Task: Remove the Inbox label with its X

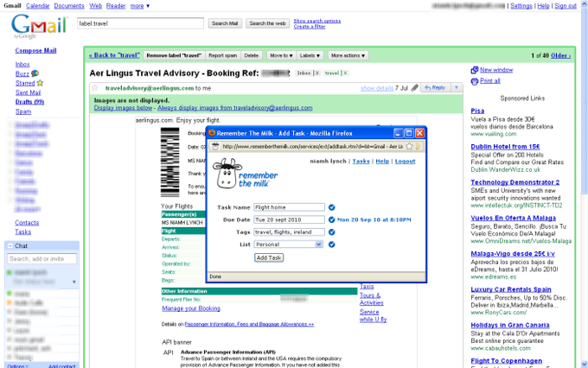Action: [x=316, y=73]
